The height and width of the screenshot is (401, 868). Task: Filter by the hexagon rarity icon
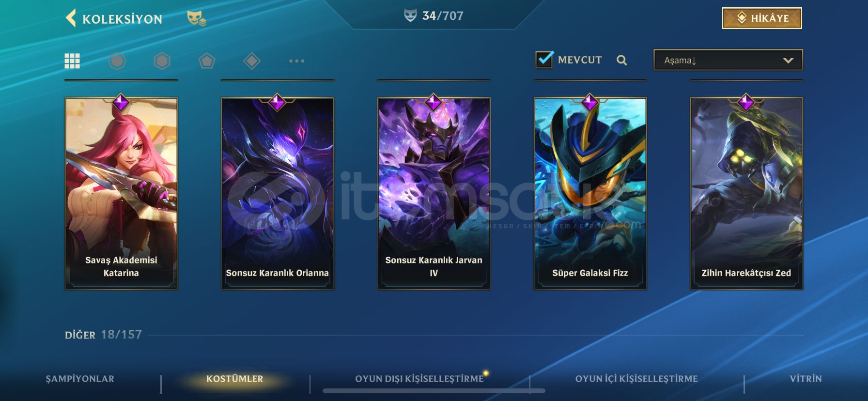[162, 61]
